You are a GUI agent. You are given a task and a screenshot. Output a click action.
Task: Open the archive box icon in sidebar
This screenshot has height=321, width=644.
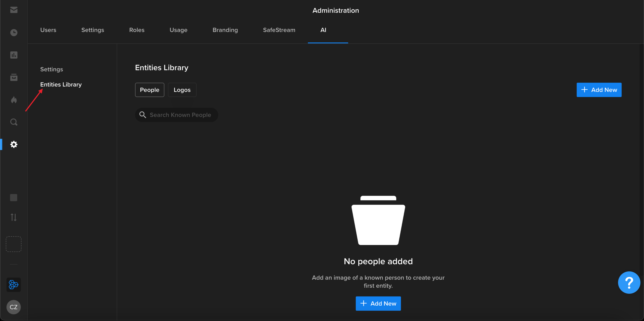pos(14,77)
